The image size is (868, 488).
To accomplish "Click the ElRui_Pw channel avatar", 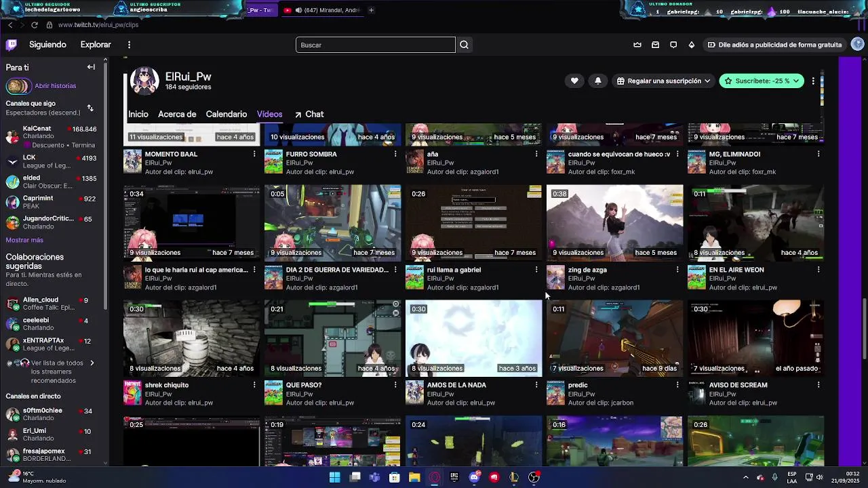I will coord(144,81).
